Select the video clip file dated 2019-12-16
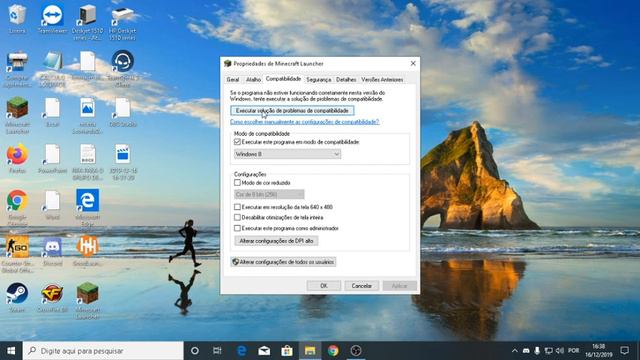The image size is (640, 360). point(122,162)
